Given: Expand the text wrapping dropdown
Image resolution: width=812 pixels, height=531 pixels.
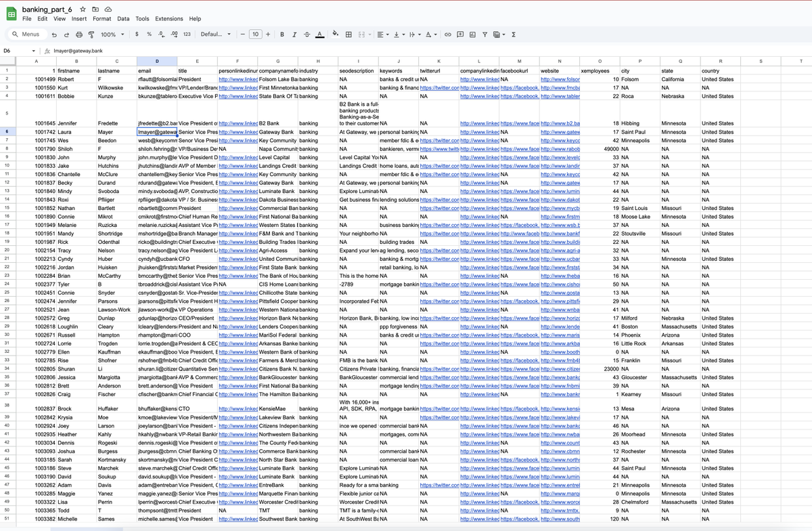Looking at the screenshot, I should tap(420, 35).
